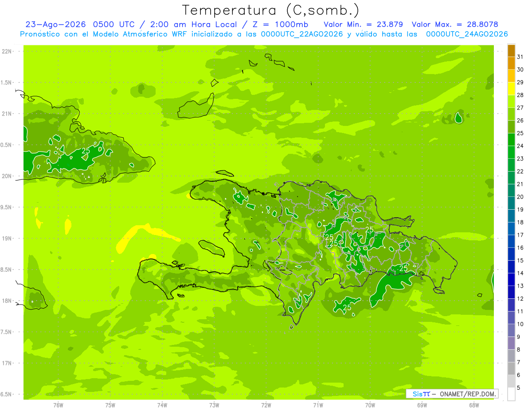Click the ONAMET/REP.DOM. credit box
The width and height of the screenshot is (532, 411).
(x=452, y=394)
